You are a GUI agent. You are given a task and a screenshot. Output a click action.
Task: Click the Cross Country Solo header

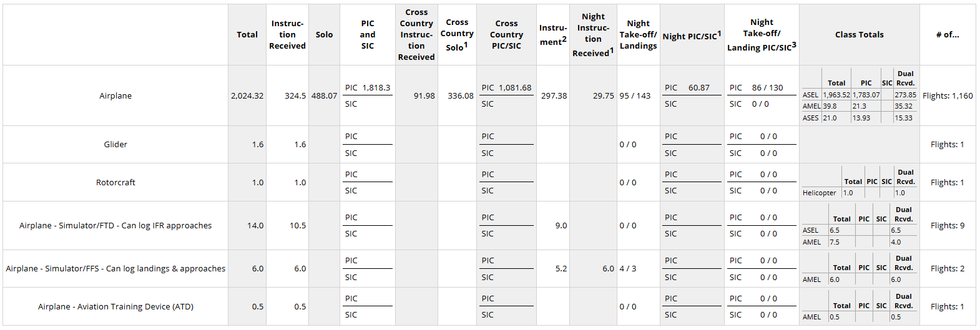point(457,35)
